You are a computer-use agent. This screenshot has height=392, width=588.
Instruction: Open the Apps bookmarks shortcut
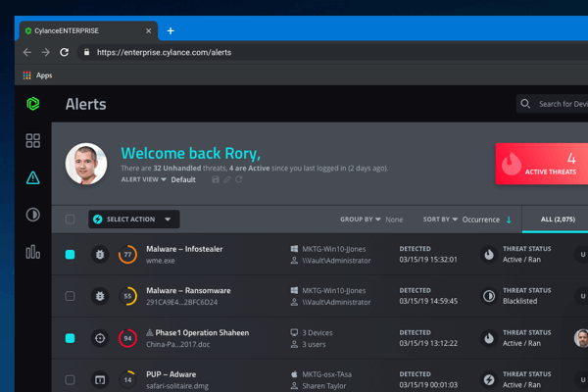pyautogui.click(x=37, y=75)
